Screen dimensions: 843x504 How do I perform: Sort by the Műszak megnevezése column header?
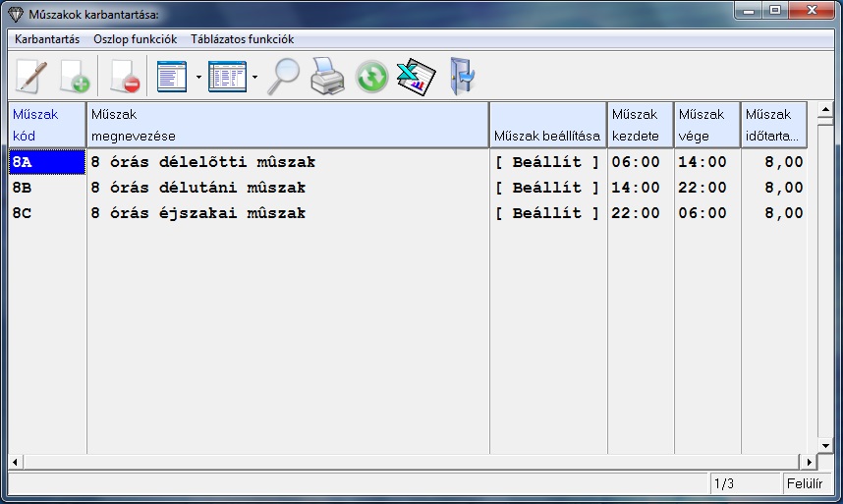(x=287, y=125)
